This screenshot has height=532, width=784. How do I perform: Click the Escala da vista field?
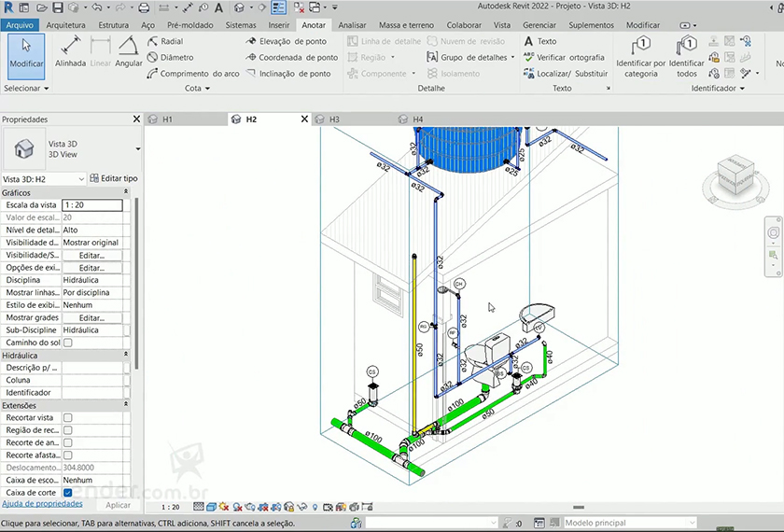pos(91,204)
